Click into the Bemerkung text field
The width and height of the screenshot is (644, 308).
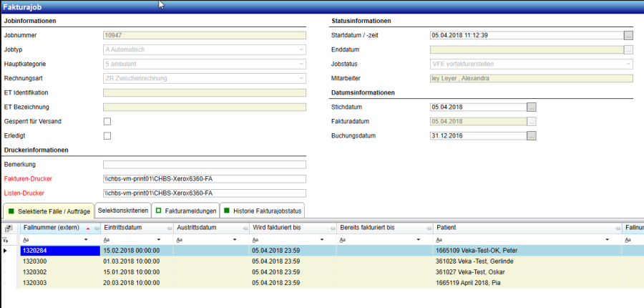204,165
